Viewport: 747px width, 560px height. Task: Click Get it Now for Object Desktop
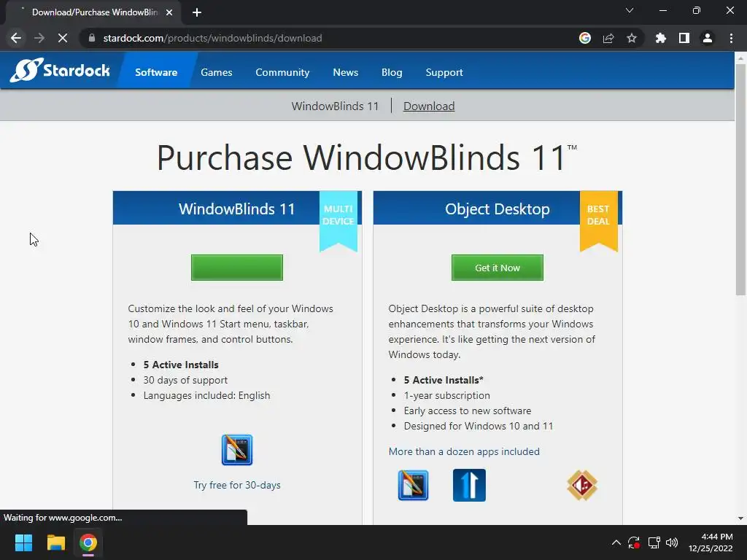[498, 268]
